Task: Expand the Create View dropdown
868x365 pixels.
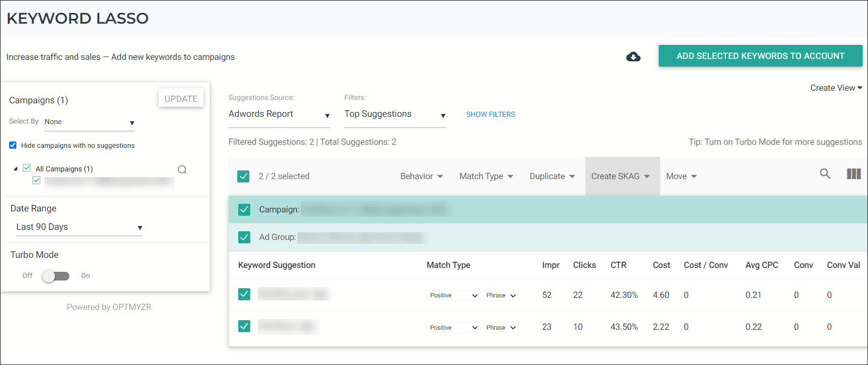Action: point(836,88)
